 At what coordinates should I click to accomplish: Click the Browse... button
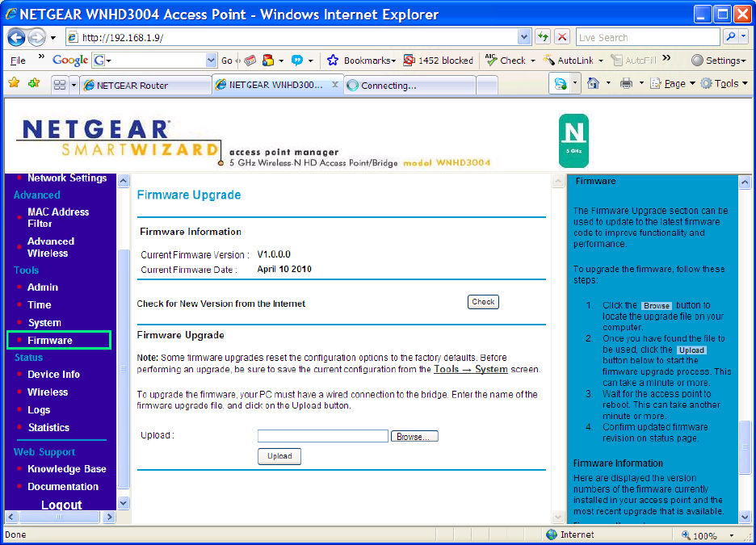(414, 437)
